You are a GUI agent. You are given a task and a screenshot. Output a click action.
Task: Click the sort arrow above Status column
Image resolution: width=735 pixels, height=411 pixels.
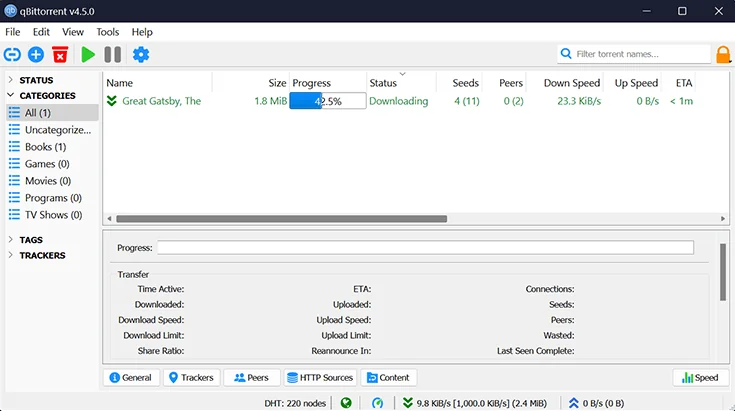(x=402, y=74)
